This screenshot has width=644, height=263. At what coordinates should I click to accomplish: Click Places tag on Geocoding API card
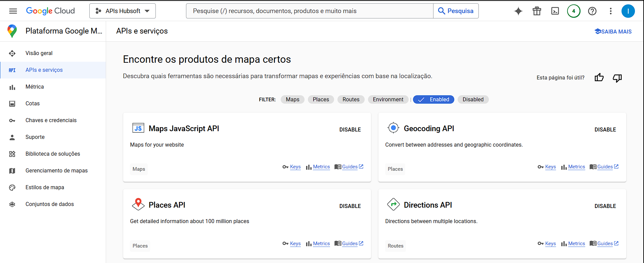tap(395, 169)
